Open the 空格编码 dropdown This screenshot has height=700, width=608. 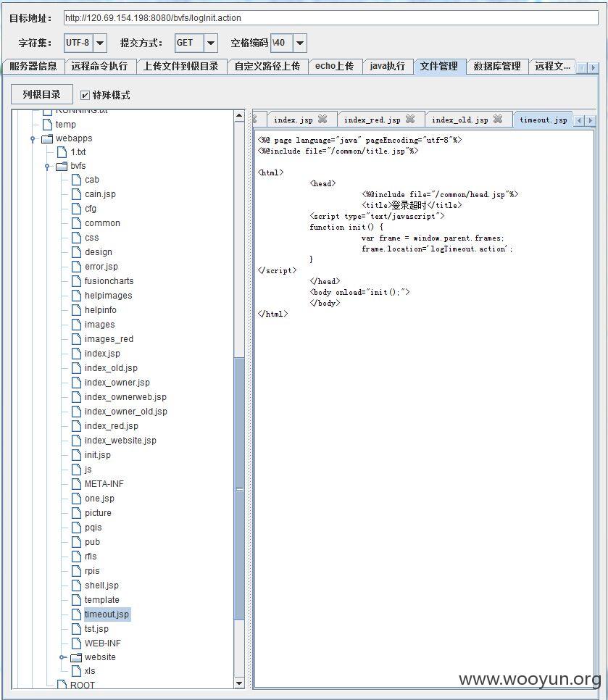click(300, 43)
